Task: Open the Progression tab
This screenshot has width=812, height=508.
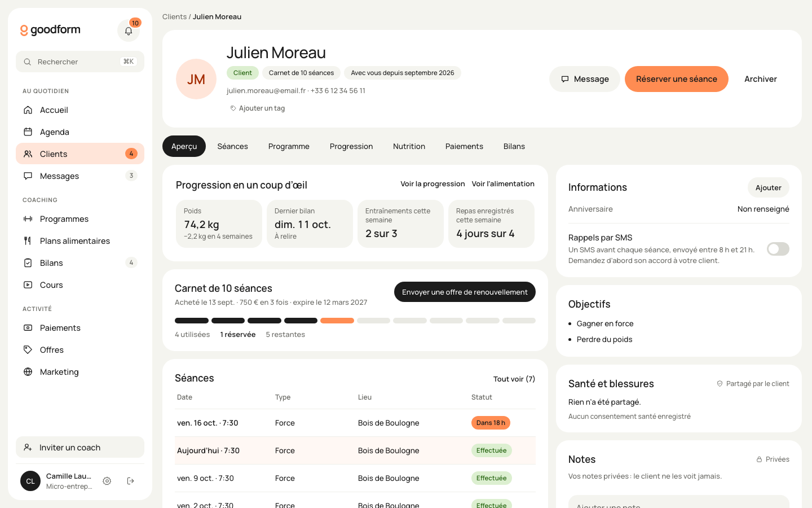Action: point(351,146)
